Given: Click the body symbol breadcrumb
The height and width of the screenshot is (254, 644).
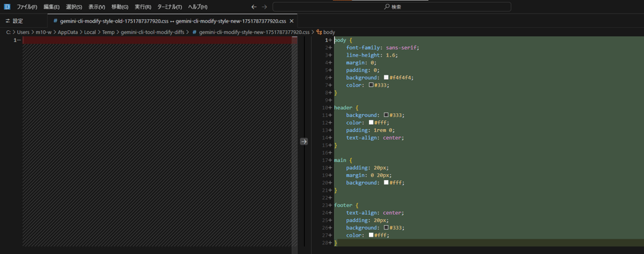Looking at the screenshot, I should point(329,32).
